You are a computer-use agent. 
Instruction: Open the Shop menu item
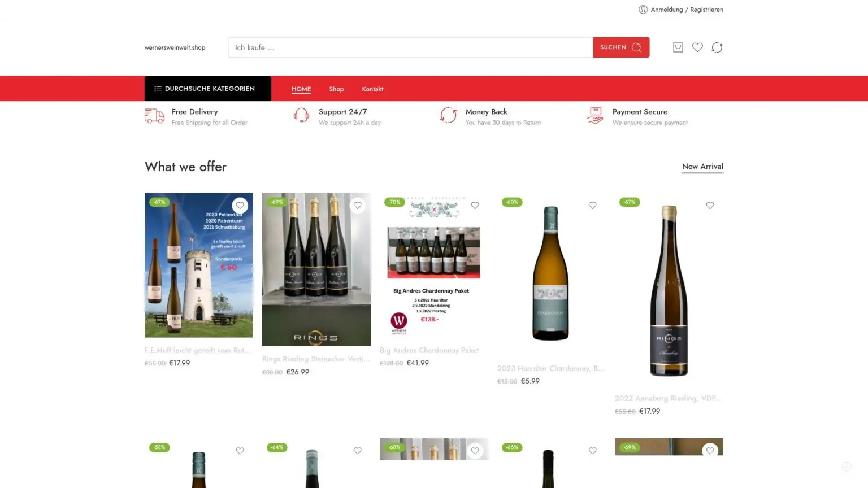click(336, 89)
